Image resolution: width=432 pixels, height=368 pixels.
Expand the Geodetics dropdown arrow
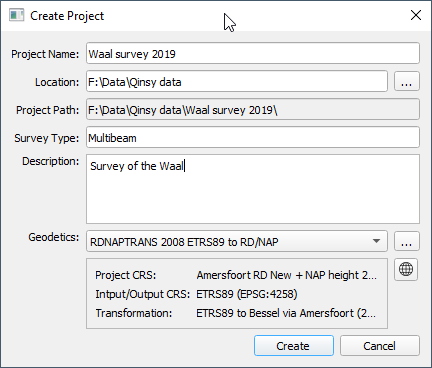376,241
